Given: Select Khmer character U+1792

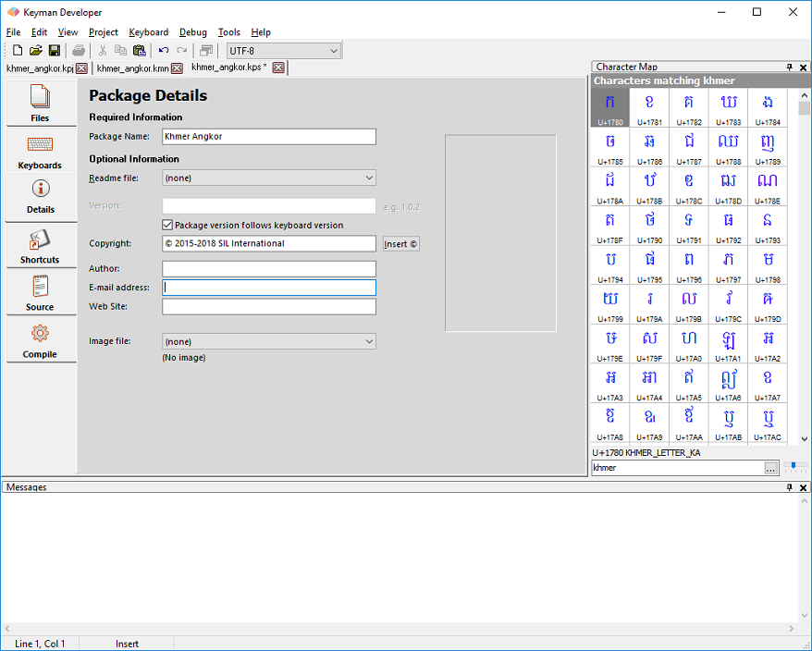Looking at the screenshot, I should coord(728,226).
